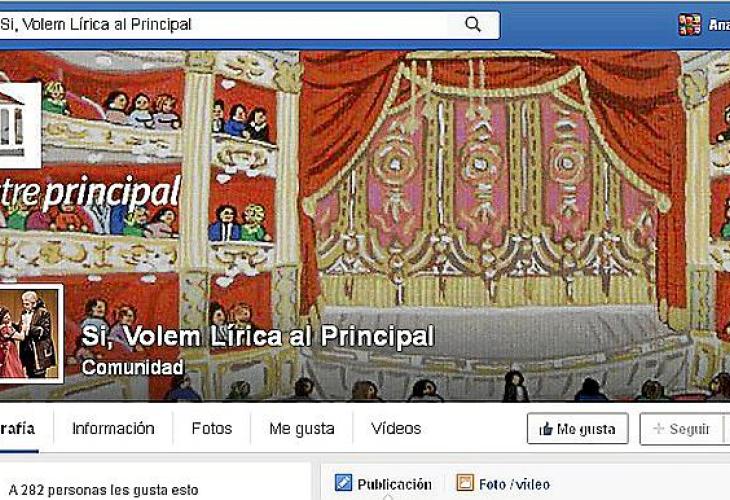Click the Teatre principal logo image
Image resolution: width=730 pixels, height=500 pixels.
19,125
